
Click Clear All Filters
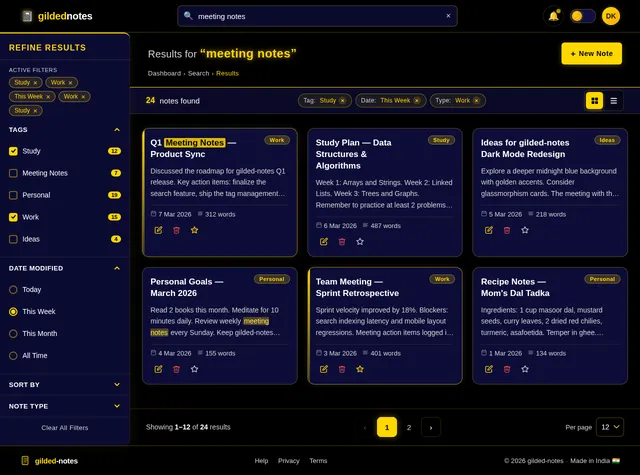tap(64, 428)
